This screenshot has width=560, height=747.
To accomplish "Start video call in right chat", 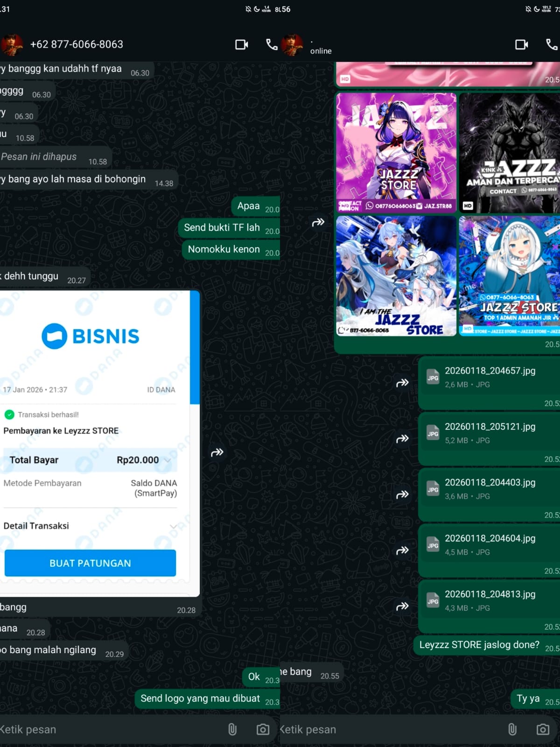I will pyautogui.click(x=521, y=44).
